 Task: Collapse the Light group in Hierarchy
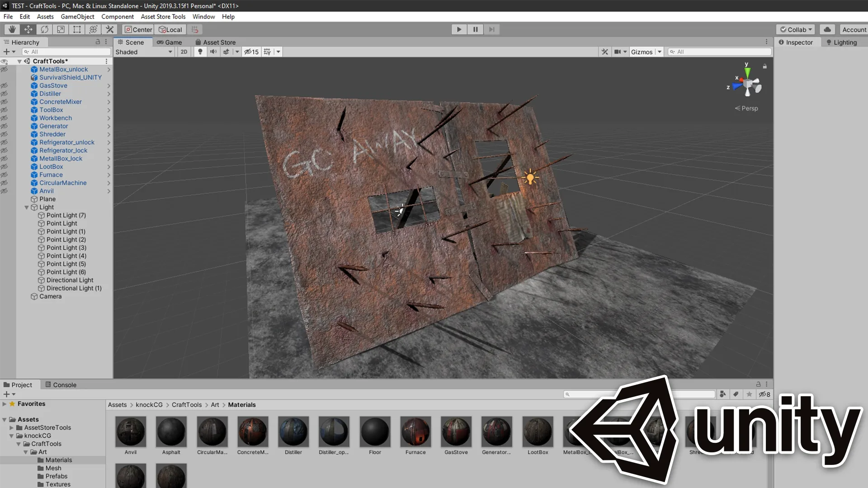click(27, 207)
